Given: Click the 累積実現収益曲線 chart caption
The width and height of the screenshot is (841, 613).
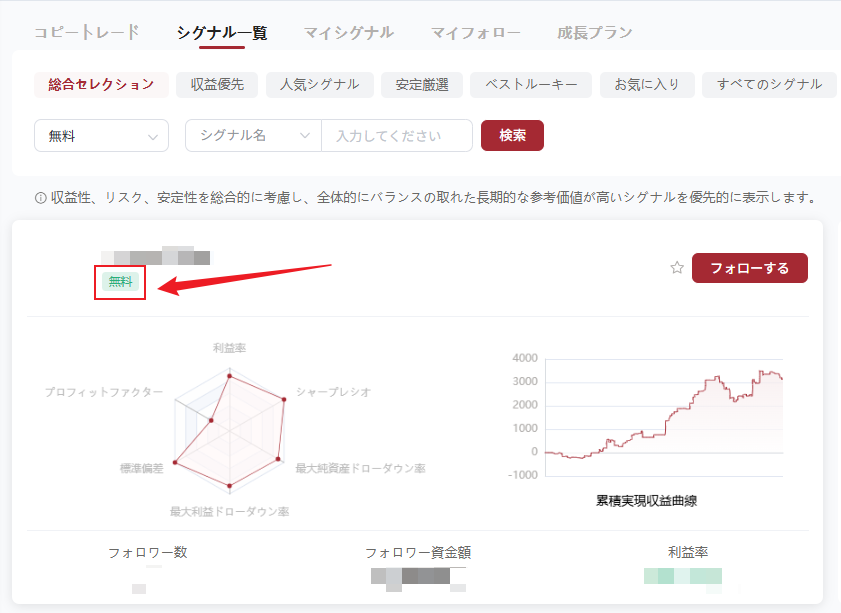Looking at the screenshot, I should (646, 501).
